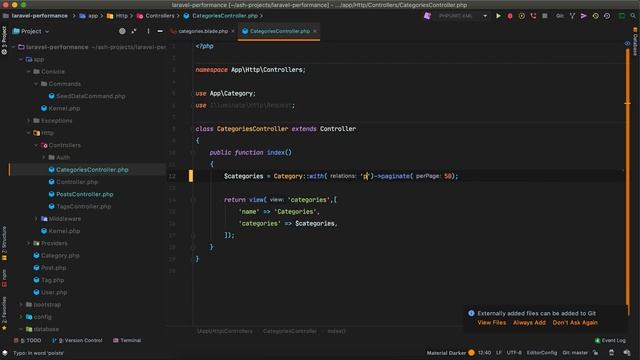Toggle the inspection eye icon at the top of the editor
640x360 pixels.
tap(627, 43)
